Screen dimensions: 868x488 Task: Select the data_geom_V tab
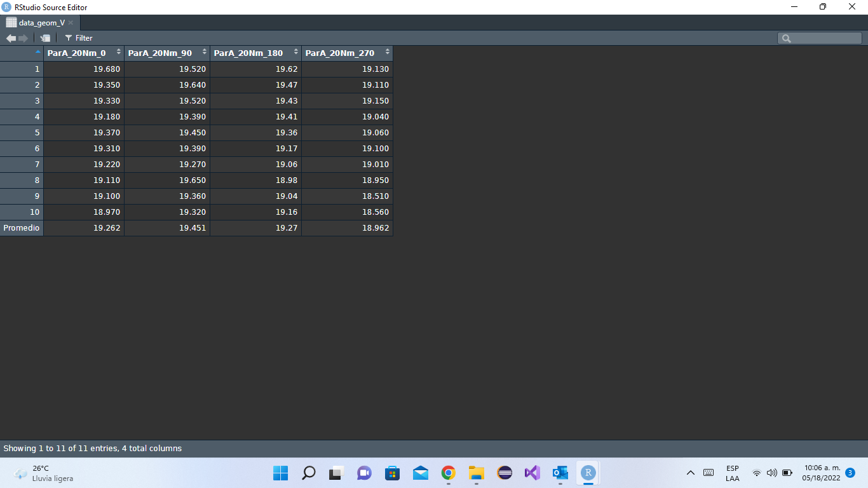coord(41,23)
